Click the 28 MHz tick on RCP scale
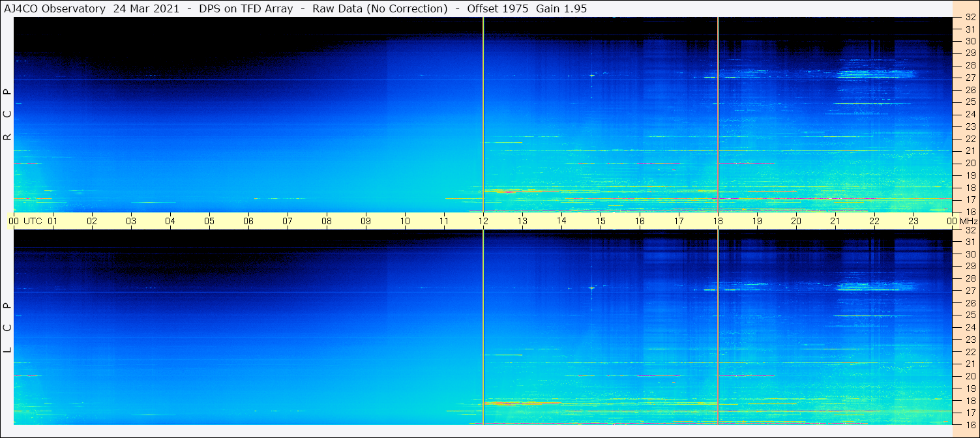Screen dimensions: 980x438 pos(970,65)
